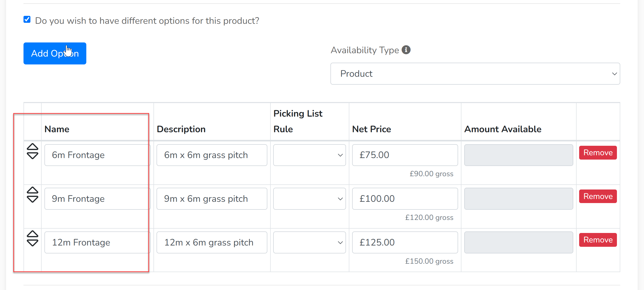Screen dimensions: 644x290
Task: Click the Add Option button
Action: (x=55, y=53)
